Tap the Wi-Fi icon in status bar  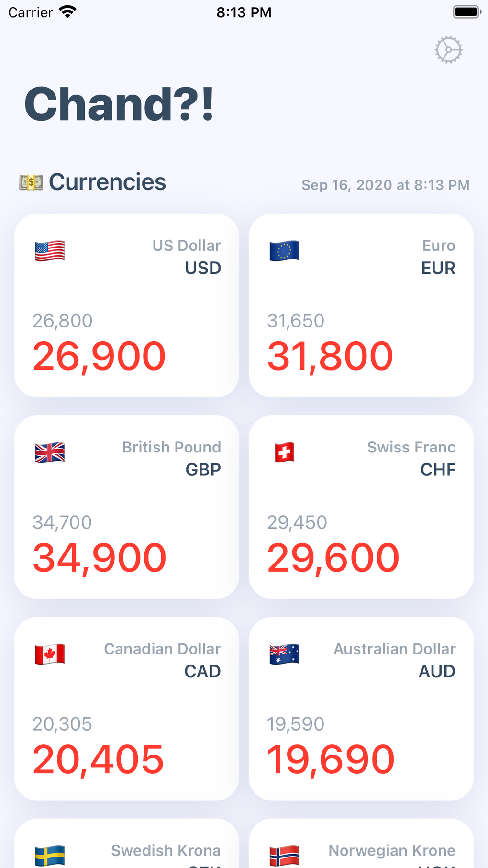click(x=68, y=12)
